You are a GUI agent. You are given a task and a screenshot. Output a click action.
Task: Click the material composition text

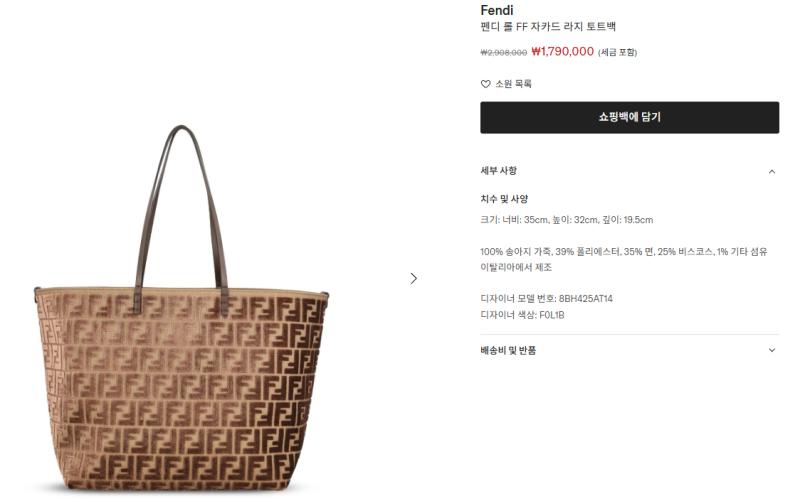623,252
